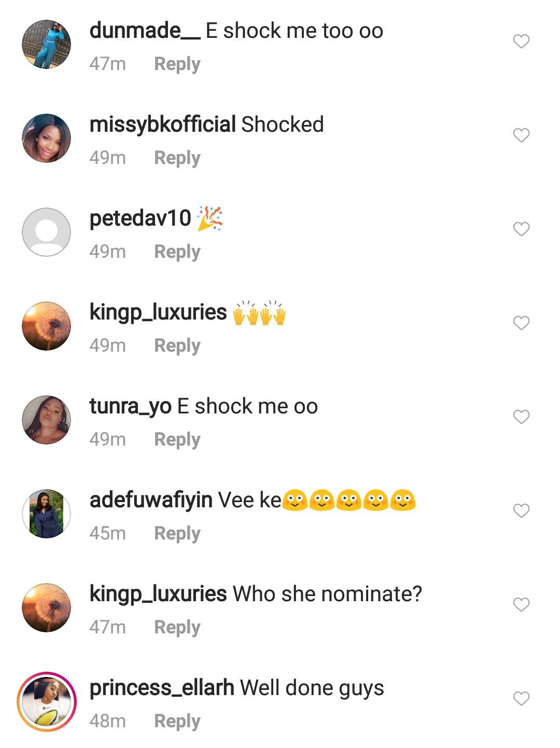560x748 pixels.
Task: Tap the heart on missybkofficial's comment
Action: coord(521,135)
